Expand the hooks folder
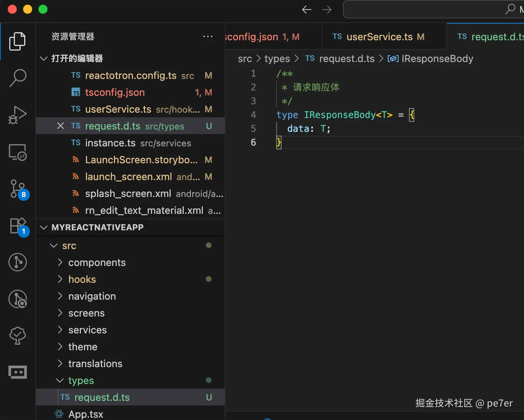Screen dimensions: 524x420 (60, 279)
